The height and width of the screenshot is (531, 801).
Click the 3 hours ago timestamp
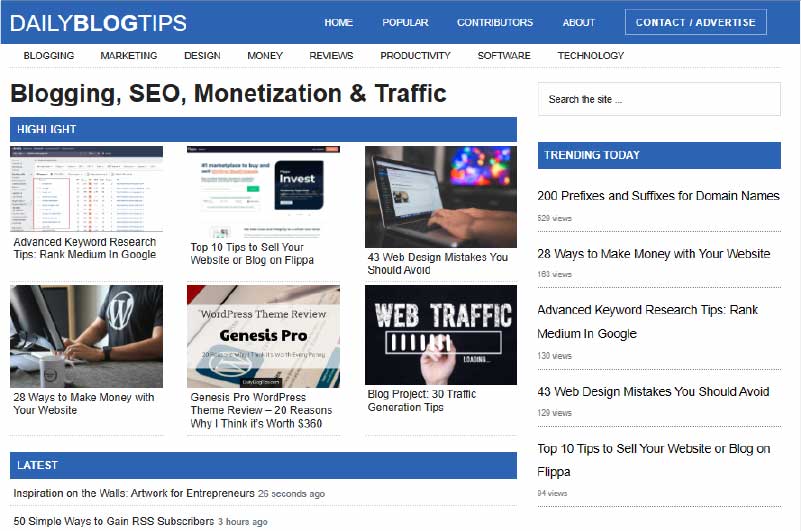[x=243, y=522]
